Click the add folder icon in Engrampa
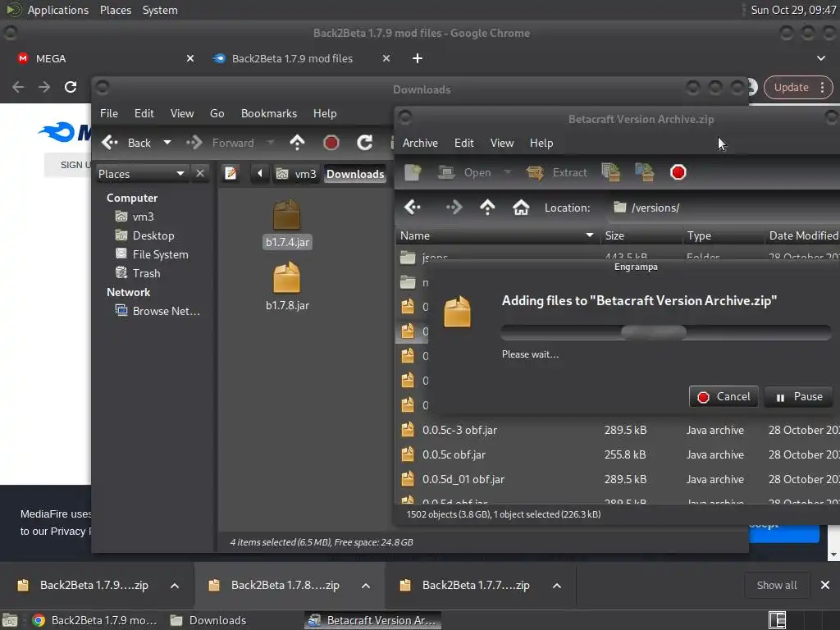 [645, 172]
